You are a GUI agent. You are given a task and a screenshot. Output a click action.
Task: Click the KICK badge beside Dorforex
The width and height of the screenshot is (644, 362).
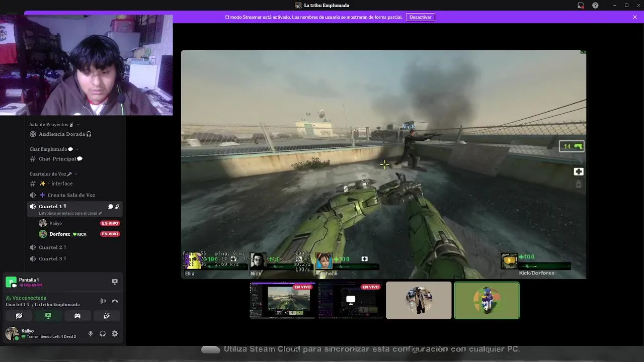pyautogui.click(x=79, y=234)
